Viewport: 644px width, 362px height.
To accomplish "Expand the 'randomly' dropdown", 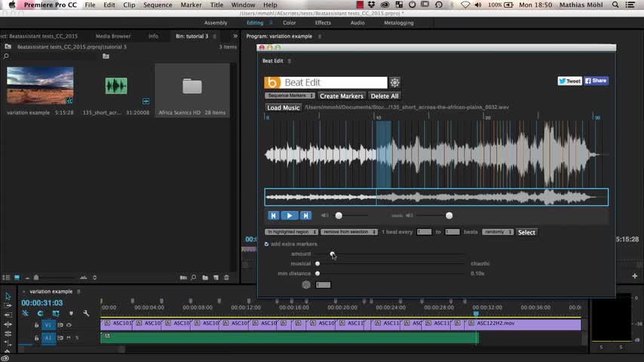I will tap(497, 232).
